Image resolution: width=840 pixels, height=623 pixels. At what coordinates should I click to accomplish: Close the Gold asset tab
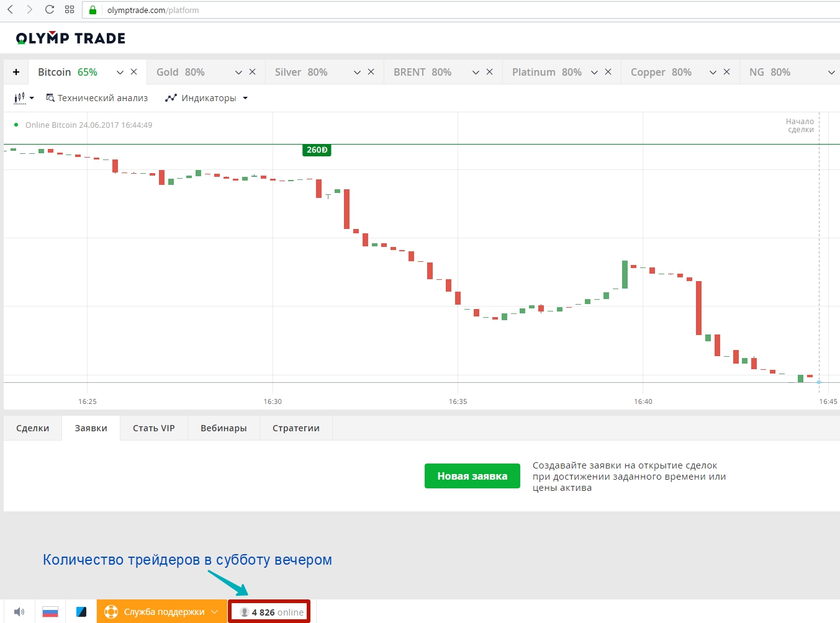[252, 72]
